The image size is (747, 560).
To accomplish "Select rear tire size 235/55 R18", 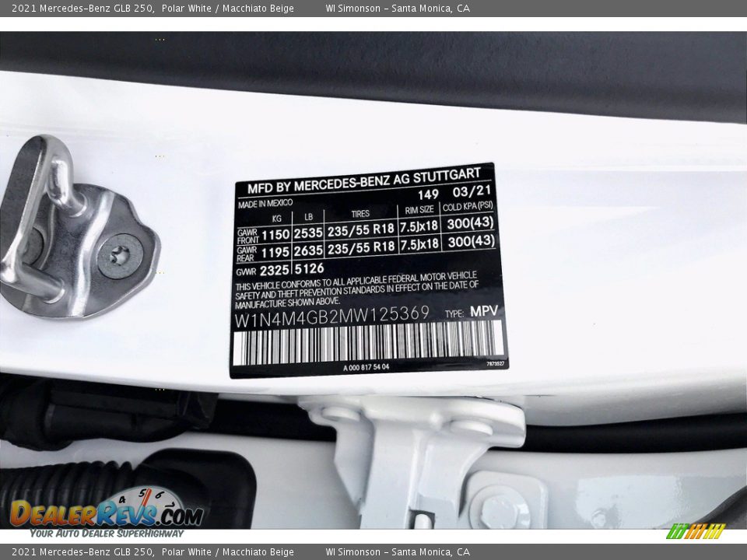I will click(361, 247).
